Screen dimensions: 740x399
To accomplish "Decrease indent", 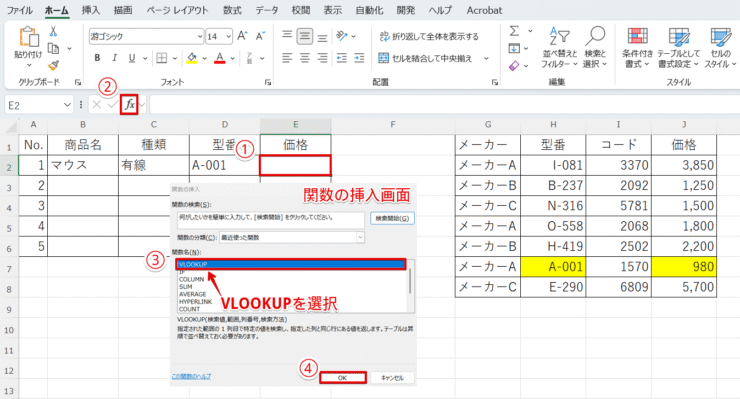I will 341,58.
